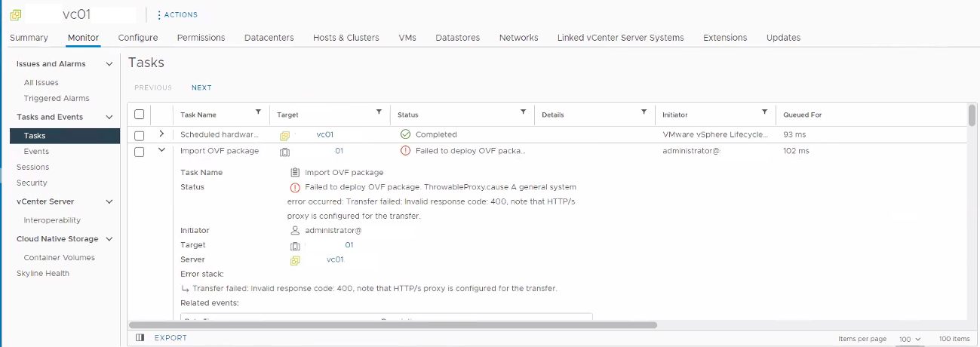Click the EXPORT button
Screen dimensions: 980x347
(171, 338)
